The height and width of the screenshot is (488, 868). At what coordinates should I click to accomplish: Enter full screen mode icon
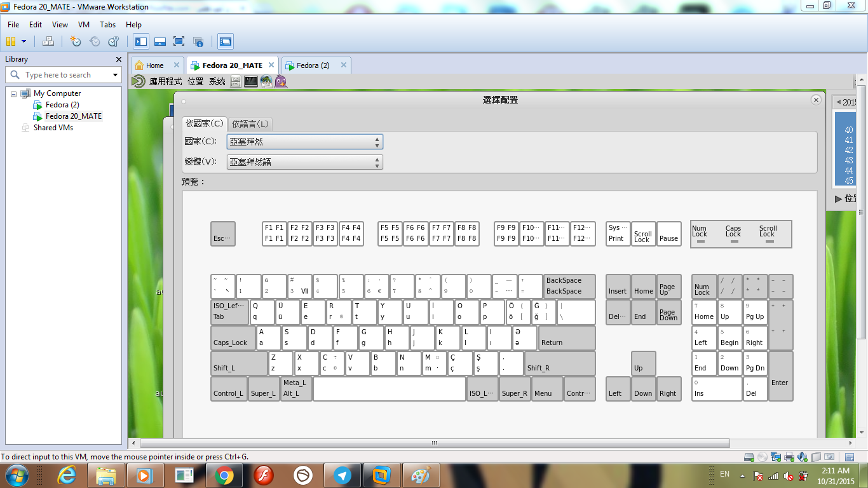[x=179, y=41]
